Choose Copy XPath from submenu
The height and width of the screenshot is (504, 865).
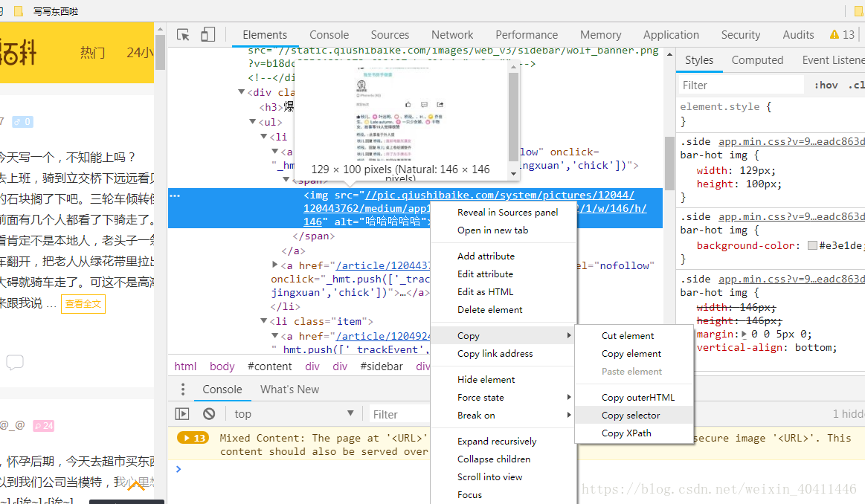[x=634, y=433]
